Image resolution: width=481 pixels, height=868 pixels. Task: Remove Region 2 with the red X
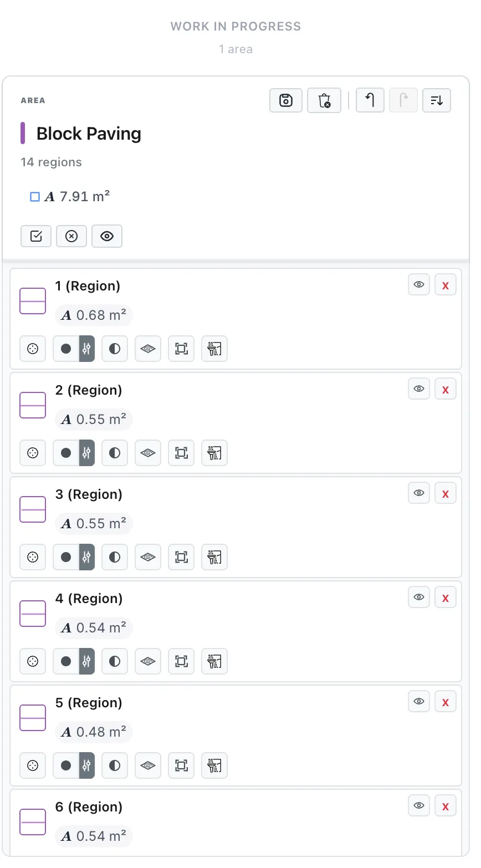click(446, 389)
